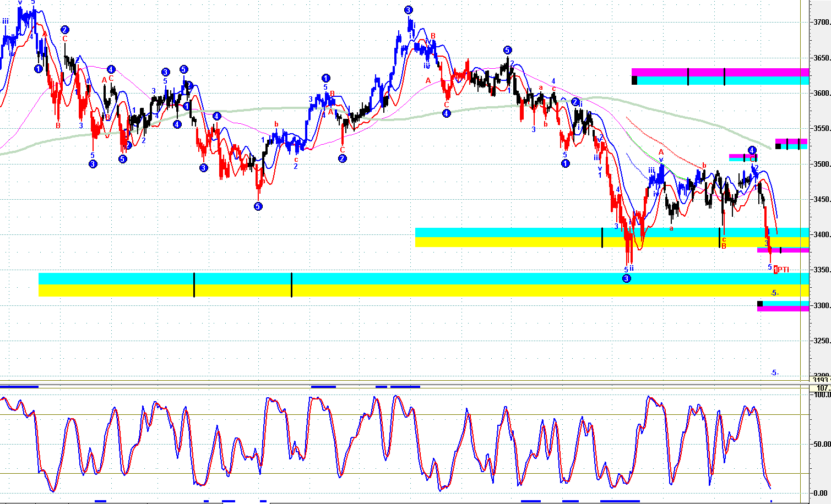Click the red B label under the small c

pos(724,246)
